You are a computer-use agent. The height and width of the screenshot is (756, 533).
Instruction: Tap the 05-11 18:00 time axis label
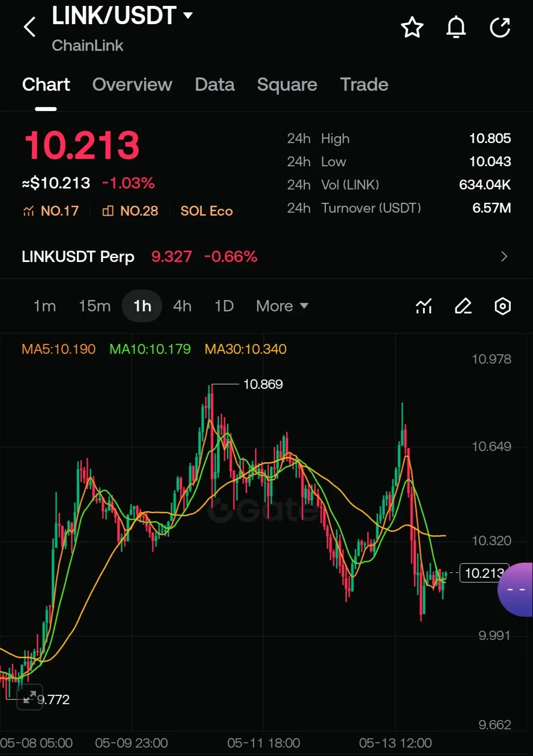264,743
